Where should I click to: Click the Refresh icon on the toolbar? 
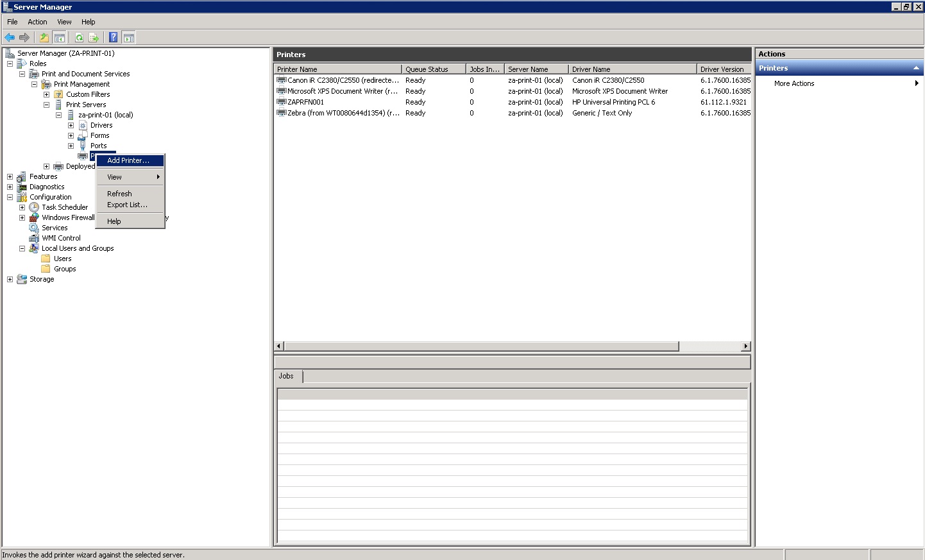(x=78, y=37)
